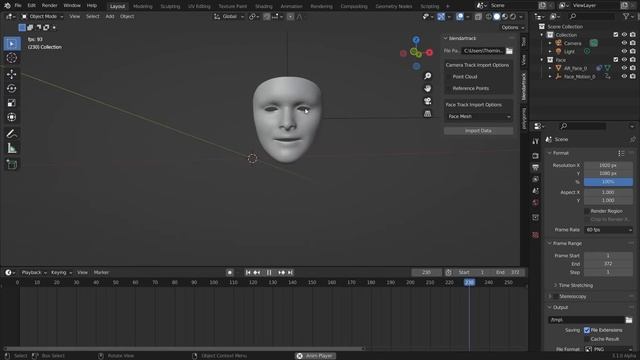Disable Light rendering camera icon
The image size is (640, 360).
click(x=633, y=51)
